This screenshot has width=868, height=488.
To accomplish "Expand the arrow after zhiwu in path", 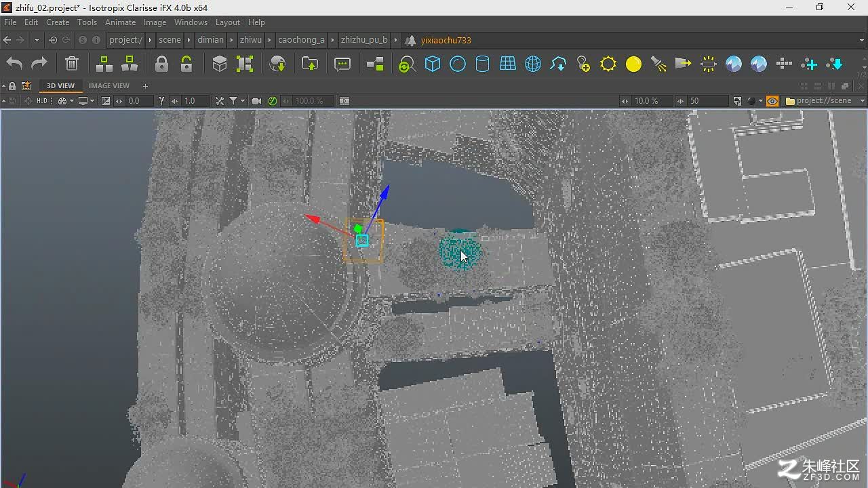I will click(270, 40).
